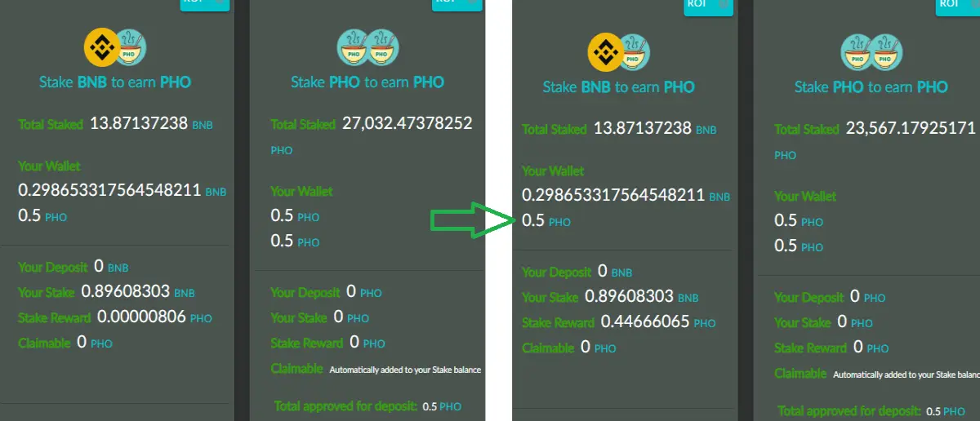Viewport: 980px width, 421px height.
Task: Click 'Total Staked' label on the 23,567.17925171 card
Action: [x=807, y=130]
